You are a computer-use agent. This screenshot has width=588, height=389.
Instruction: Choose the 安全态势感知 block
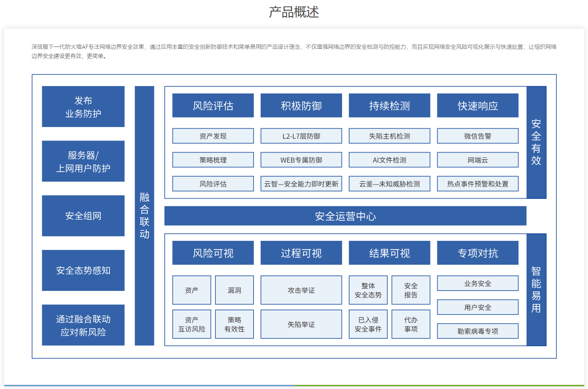pyautogui.click(x=83, y=270)
